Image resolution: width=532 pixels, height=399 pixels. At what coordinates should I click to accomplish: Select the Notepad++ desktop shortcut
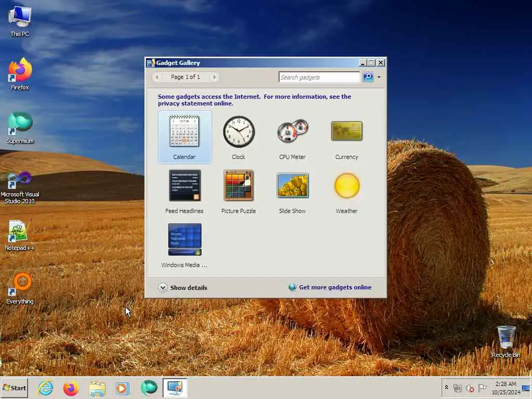click(20, 235)
